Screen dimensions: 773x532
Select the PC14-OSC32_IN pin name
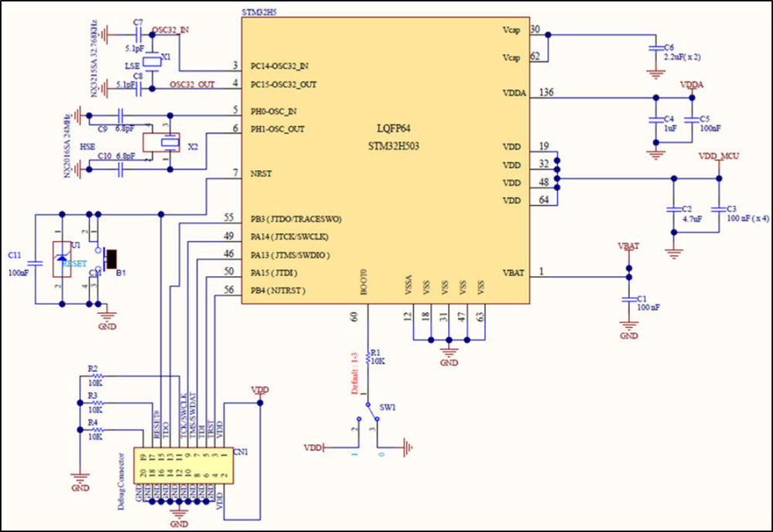tap(279, 66)
